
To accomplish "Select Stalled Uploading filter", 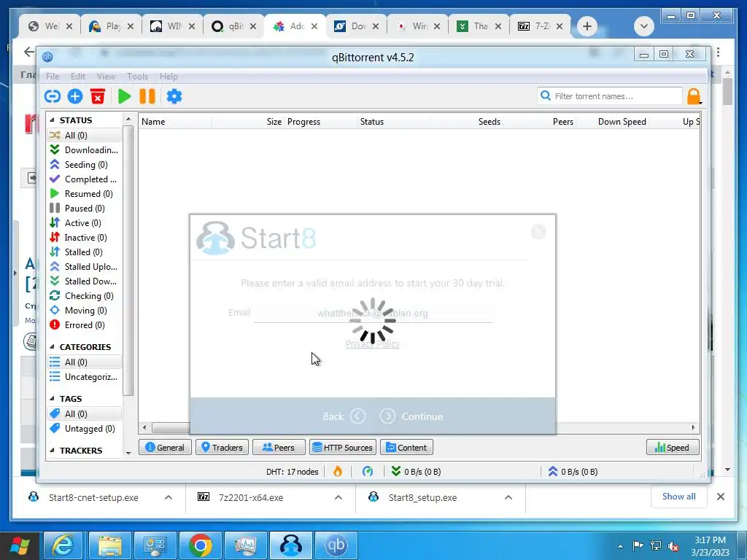I will point(85,267).
